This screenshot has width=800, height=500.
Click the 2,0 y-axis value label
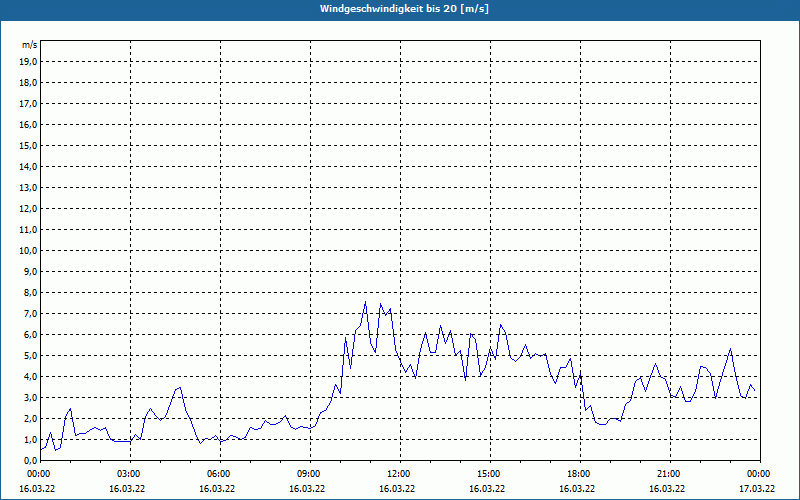click(x=30, y=418)
